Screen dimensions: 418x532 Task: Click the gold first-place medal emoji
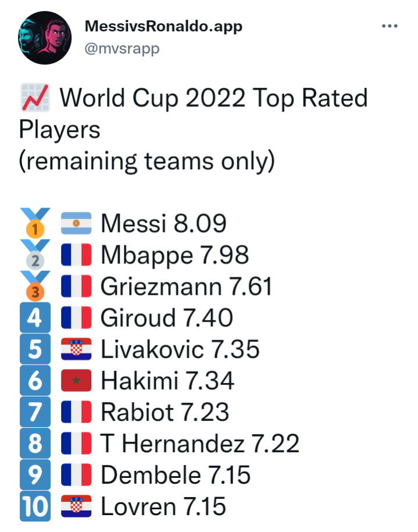coord(35,223)
